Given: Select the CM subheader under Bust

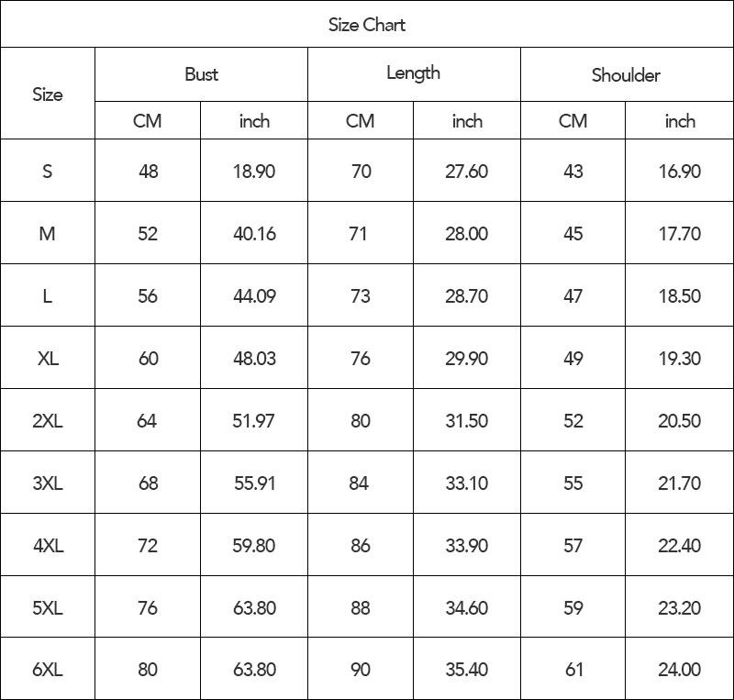Looking at the screenshot, I should pyautogui.click(x=147, y=121).
